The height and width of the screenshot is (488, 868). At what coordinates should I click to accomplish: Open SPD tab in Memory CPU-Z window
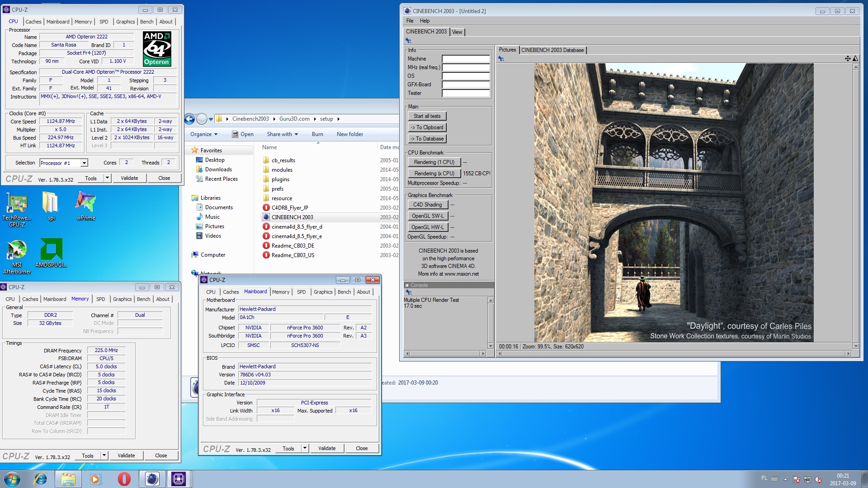[101, 299]
